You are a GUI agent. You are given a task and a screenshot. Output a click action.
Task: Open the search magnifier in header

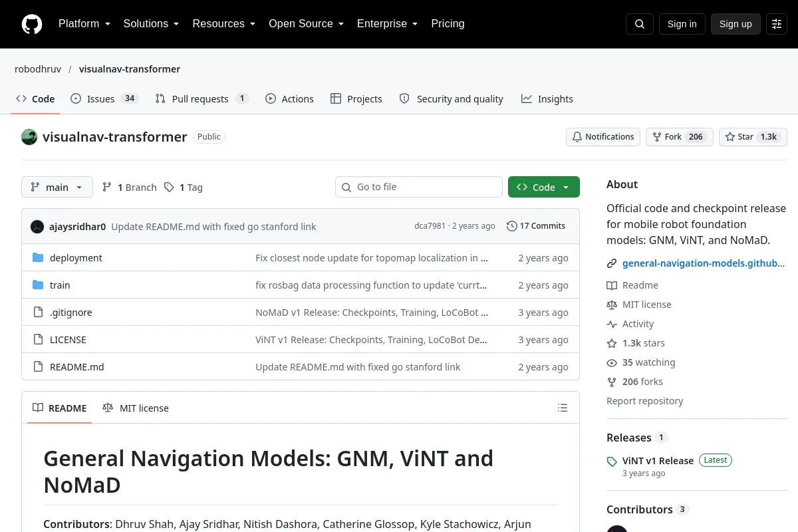pyautogui.click(x=640, y=24)
